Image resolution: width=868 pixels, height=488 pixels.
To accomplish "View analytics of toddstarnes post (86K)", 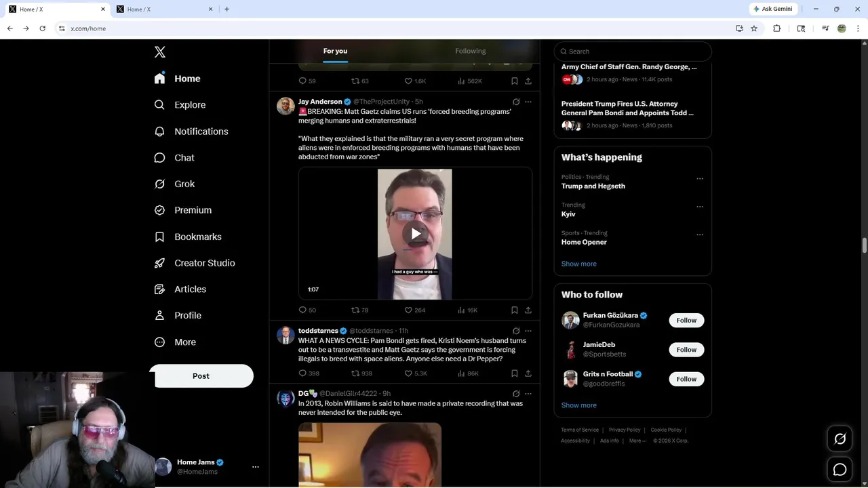I will (x=469, y=373).
